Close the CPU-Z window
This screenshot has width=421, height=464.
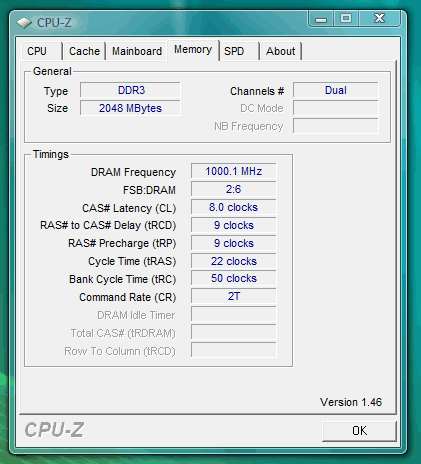[379, 19]
